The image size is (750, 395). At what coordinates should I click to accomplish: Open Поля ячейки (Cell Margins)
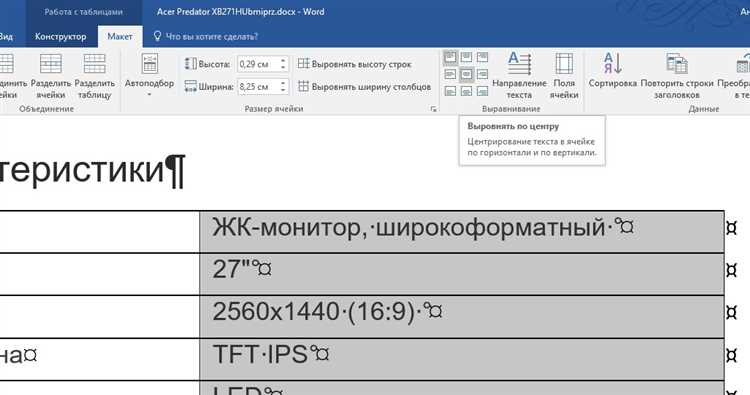(x=564, y=76)
